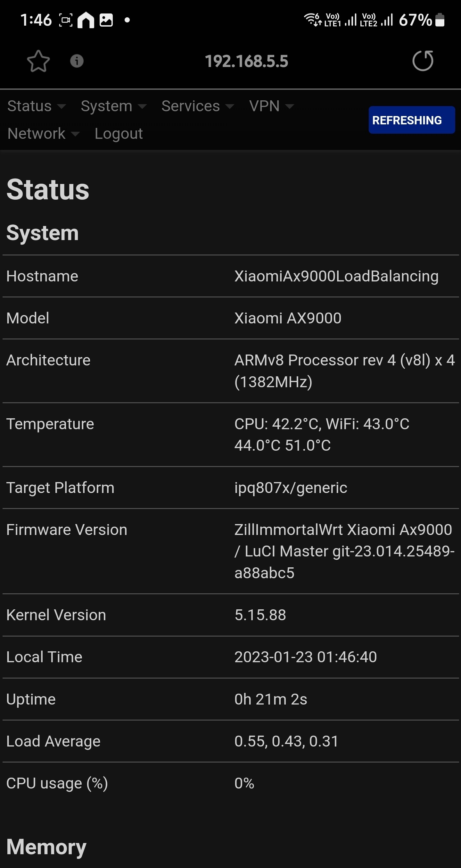Tap the LTE1 signal bars icon
Image resolution: width=461 pixels, height=868 pixels.
click(350, 20)
